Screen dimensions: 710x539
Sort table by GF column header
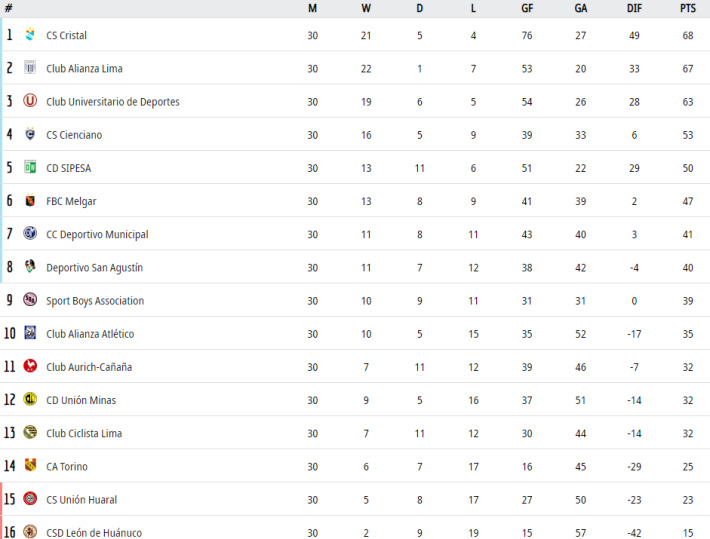click(x=527, y=8)
